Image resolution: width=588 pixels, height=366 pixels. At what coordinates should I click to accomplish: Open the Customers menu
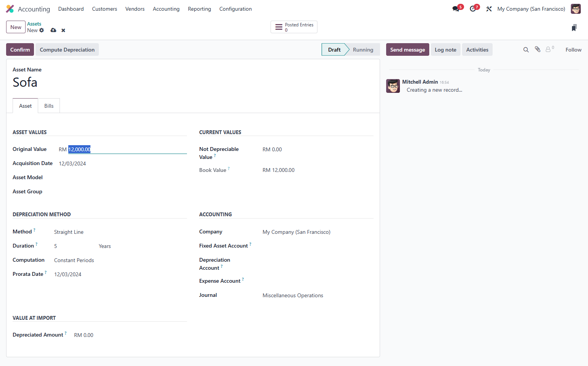coord(105,9)
